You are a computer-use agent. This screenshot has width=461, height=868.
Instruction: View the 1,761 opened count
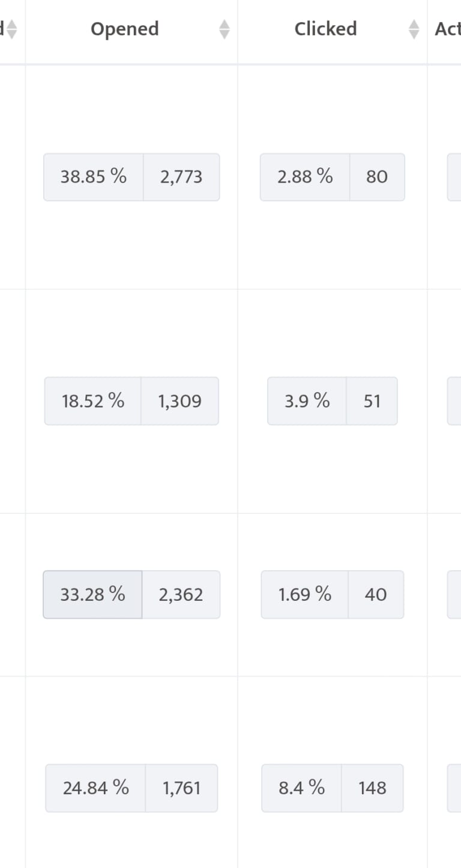point(181,788)
